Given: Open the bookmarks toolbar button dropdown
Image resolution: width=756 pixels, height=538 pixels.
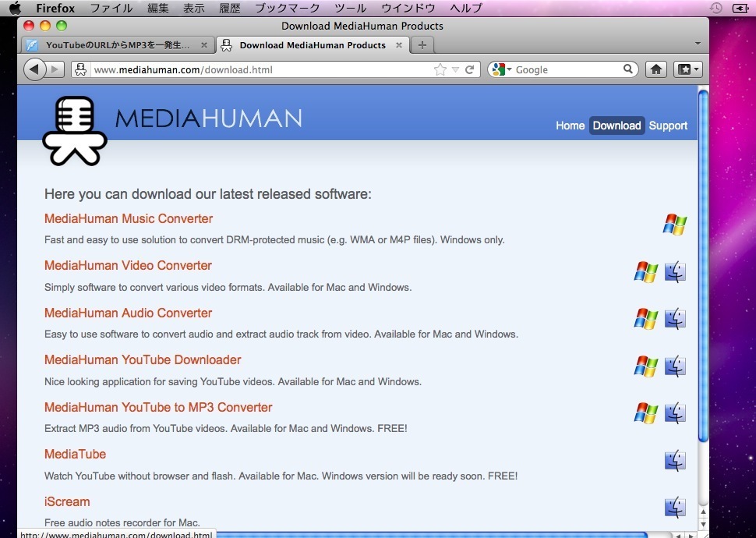Looking at the screenshot, I should (688, 69).
